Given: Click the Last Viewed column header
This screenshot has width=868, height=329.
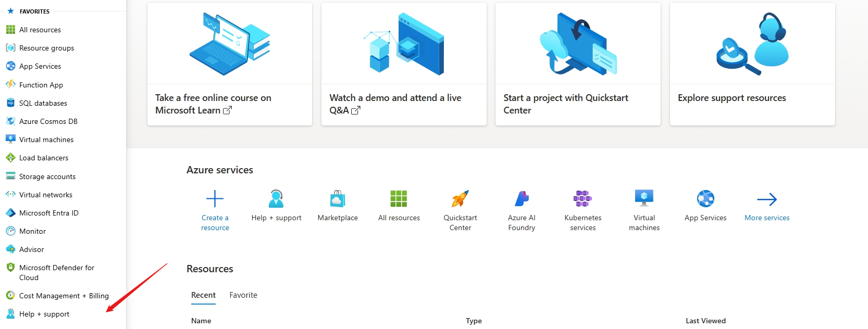Looking at the screenshot, I should point(705,321).
